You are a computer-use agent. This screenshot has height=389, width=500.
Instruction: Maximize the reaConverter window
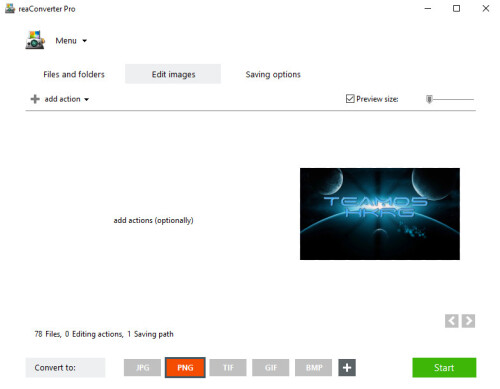point(456,9)
